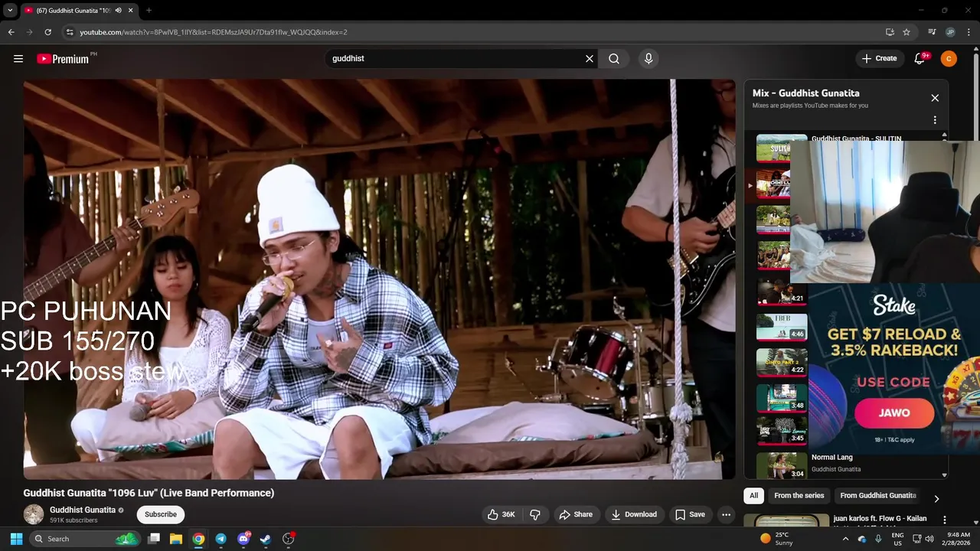980x551 pixels.
Task: Open Discord from taskbar
Action: [243, 539]
